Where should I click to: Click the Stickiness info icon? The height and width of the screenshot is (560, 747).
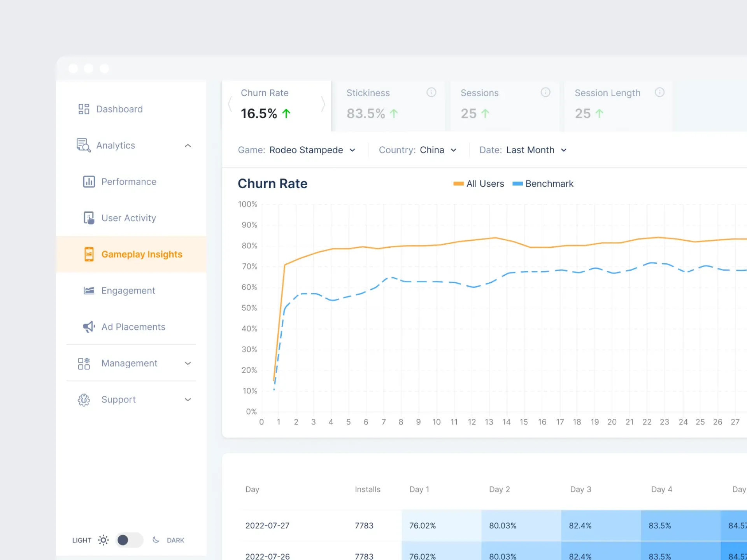click(431, 92)
